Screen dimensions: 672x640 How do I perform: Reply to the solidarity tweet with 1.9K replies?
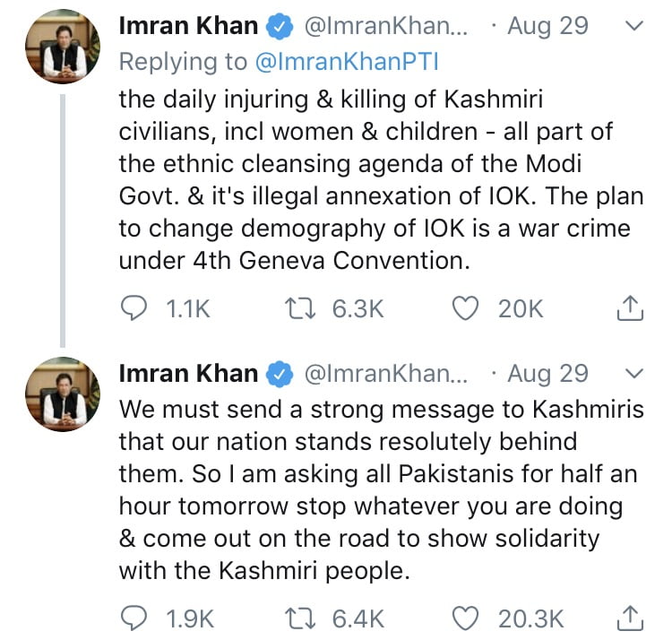tap(134, 618)
